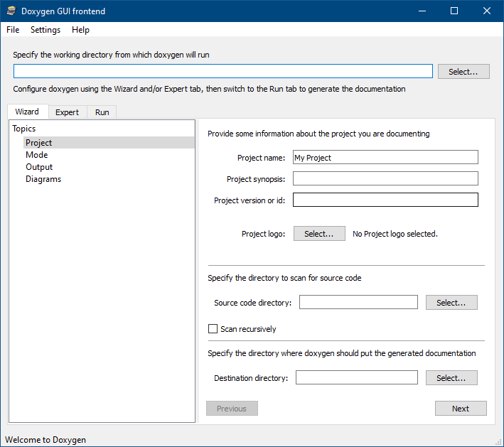The height and width of the screenshot is (447, 504).
Task: Choose the Project topic in Topics
Action: click(38, 143)
